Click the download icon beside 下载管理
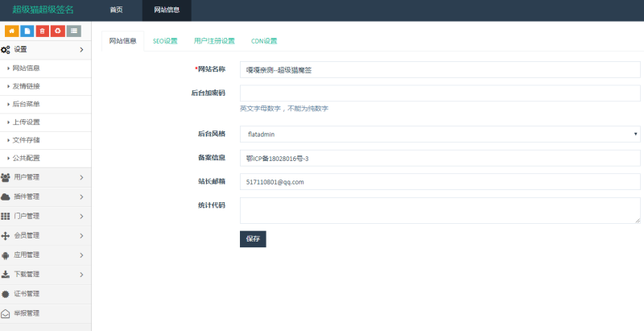The height and width of the screenshot is (331, 644). tap(6, 275)
